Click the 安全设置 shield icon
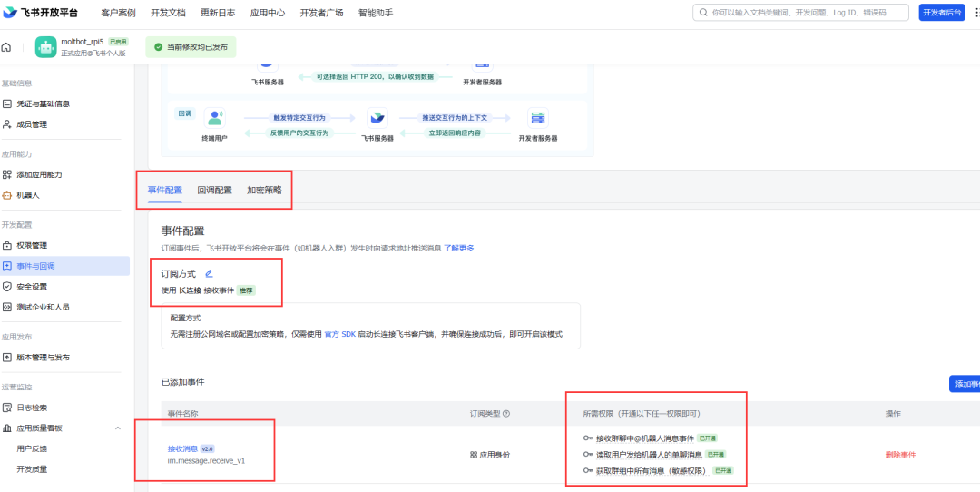 pyautogui.click(x=7, y=286)
